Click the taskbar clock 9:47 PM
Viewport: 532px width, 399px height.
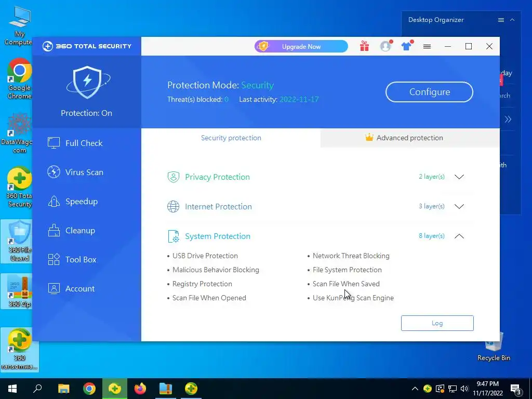click(x=487, y=384)
